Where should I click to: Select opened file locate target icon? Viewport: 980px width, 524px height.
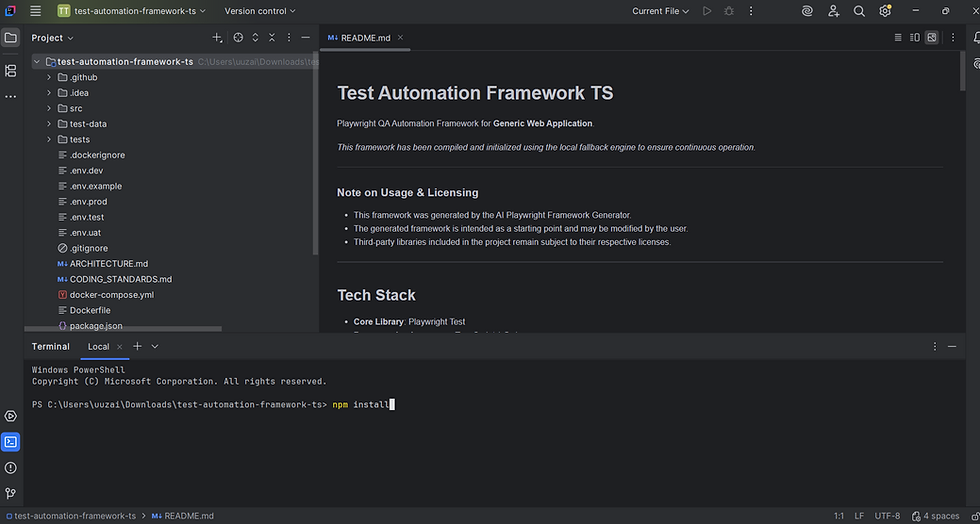point(238,38)
